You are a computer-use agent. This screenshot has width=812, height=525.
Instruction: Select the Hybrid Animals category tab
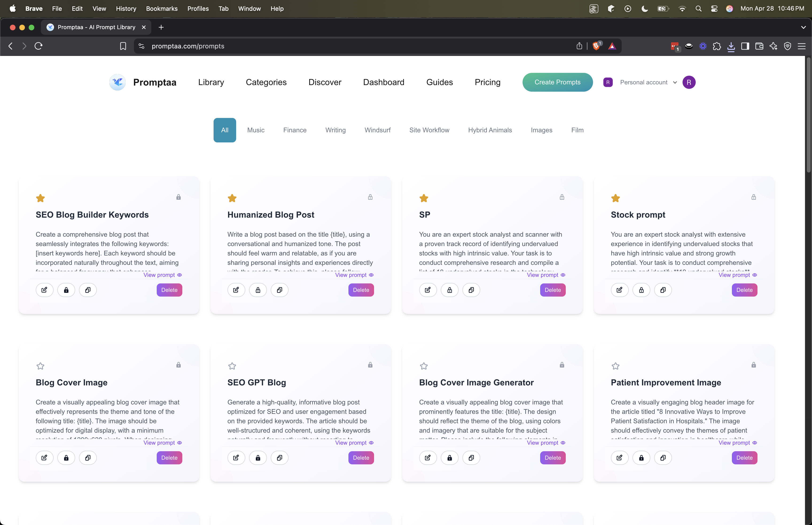point(490,130)
